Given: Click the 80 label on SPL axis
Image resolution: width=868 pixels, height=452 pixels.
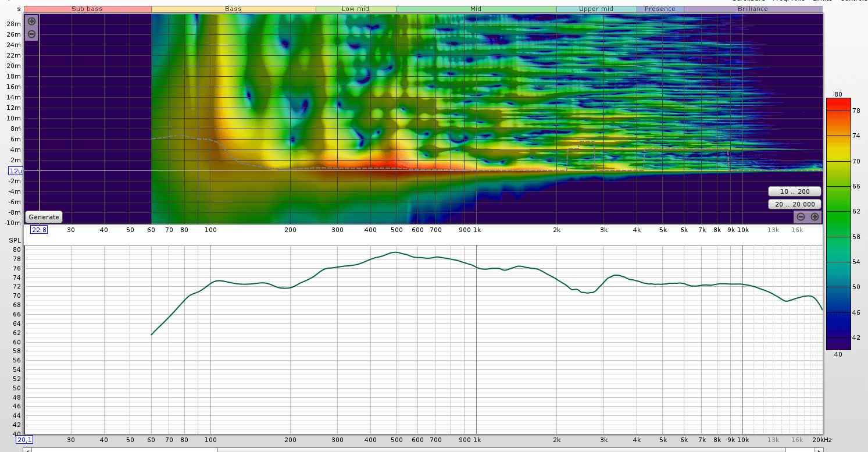Looking at the screenshot, I should click(x=17, y=250).
